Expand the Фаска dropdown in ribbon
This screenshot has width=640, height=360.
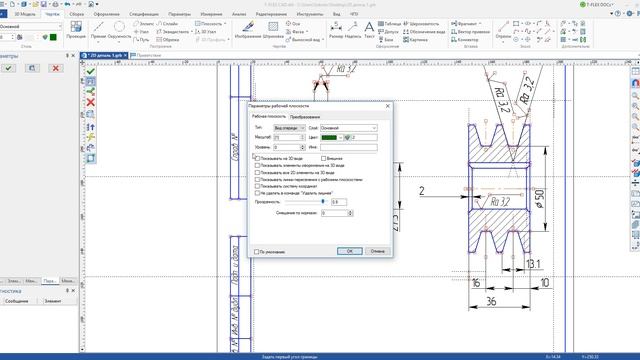(x=307, y=31)
